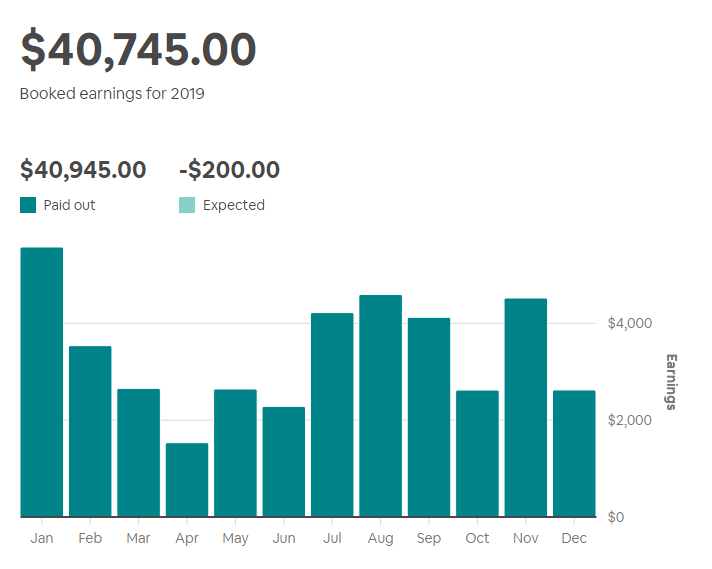This screenshot has width=712, height=569.
Task: Select the March bar in chart
Action: pyautogui.click(x=138, y=452)
